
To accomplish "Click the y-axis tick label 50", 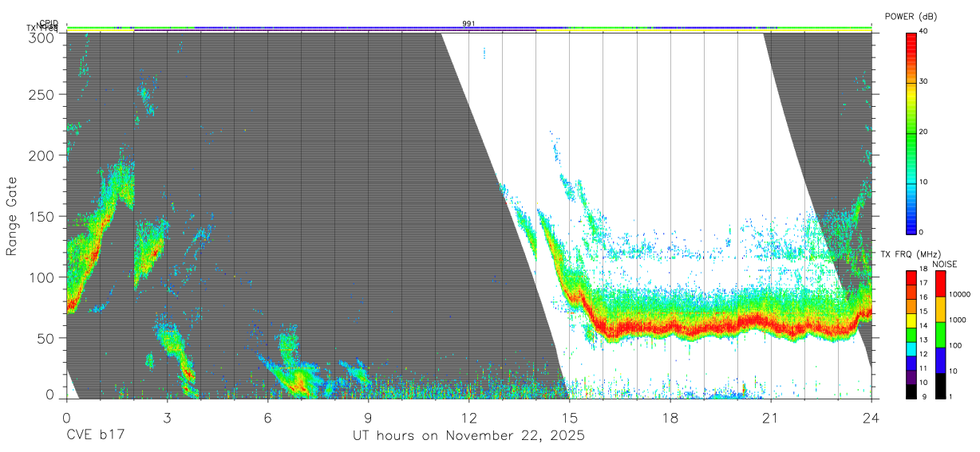I will [46, 337].
